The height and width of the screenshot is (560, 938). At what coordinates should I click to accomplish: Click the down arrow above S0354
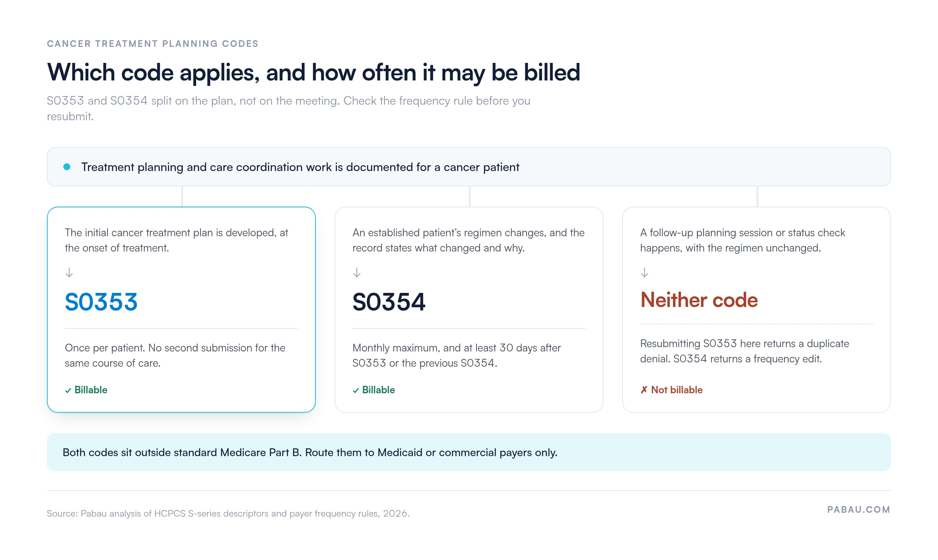(357, 272)
